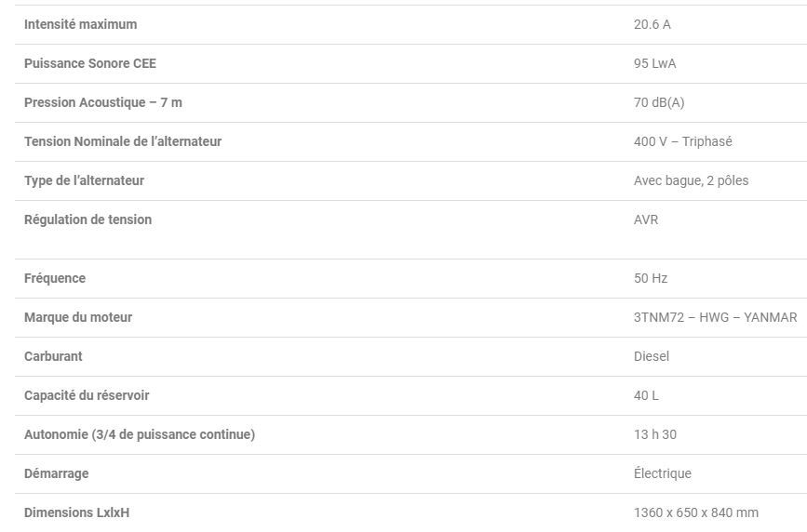Image resolution: width=807 pixels, height=532 pixels.
Task: Click the "Puissance Sonore CEE" label
Action: click(90, 63)
